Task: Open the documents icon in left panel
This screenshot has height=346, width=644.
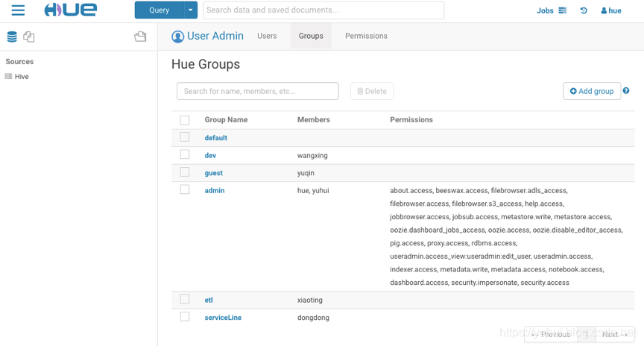Action: coord(29,37)
